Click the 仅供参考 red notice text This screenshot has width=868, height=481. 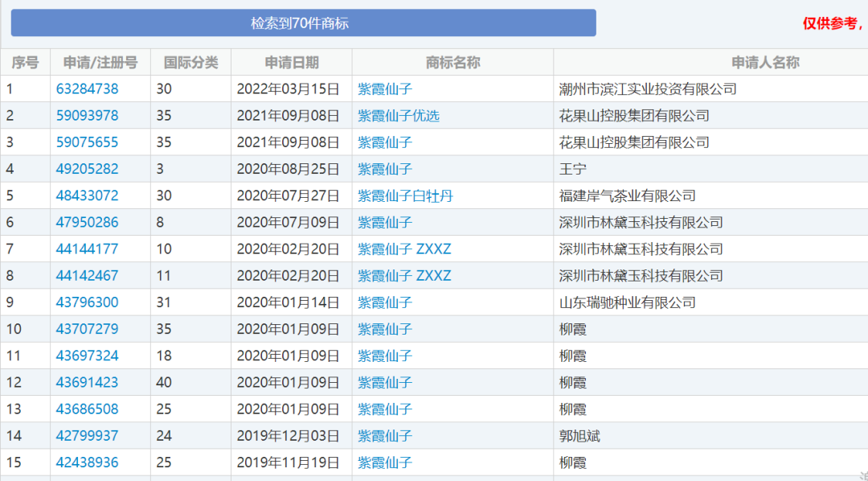tap(833, 23)
